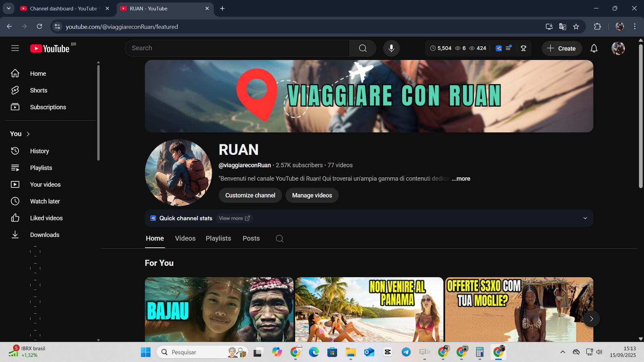Click the search magnifier button
The width and height of the screenshot is (644, 362).
363,48
